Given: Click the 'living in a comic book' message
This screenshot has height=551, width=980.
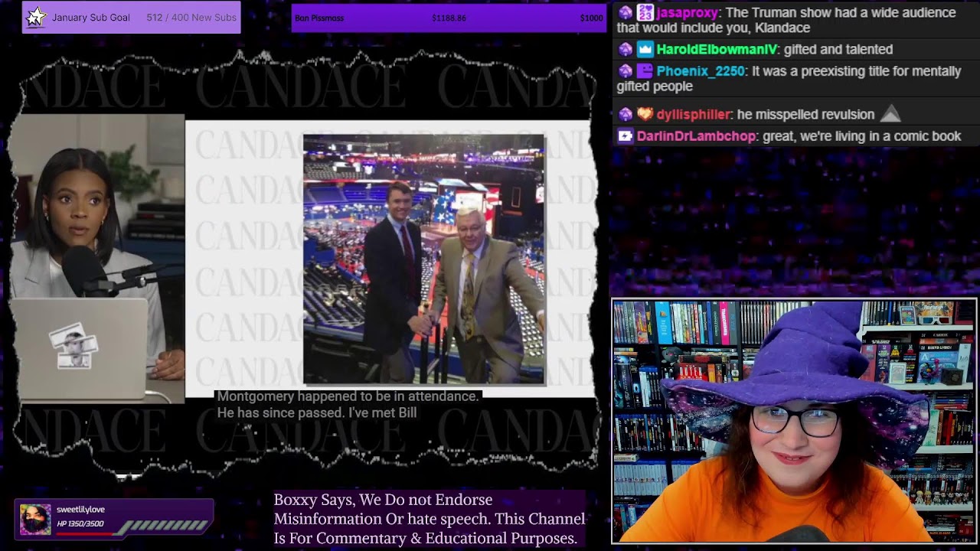Looking at the screenshot, I should point(862,136).
